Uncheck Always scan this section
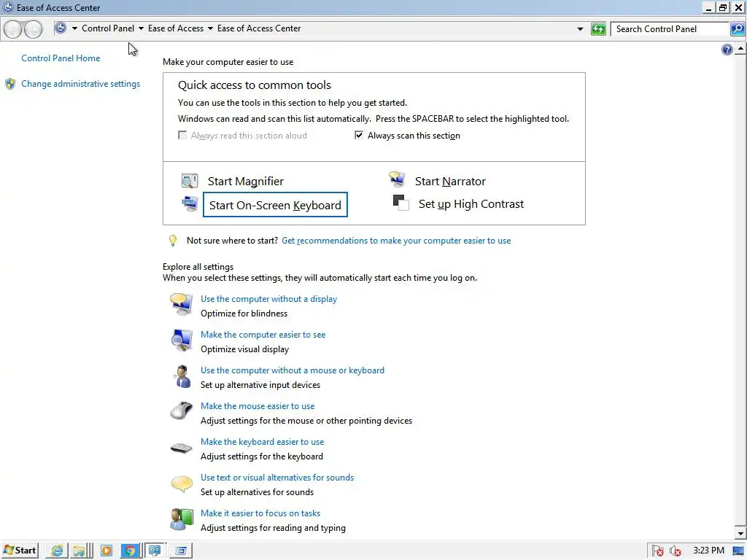This screenshot has height=560, width=747. (x=359, y=135)
